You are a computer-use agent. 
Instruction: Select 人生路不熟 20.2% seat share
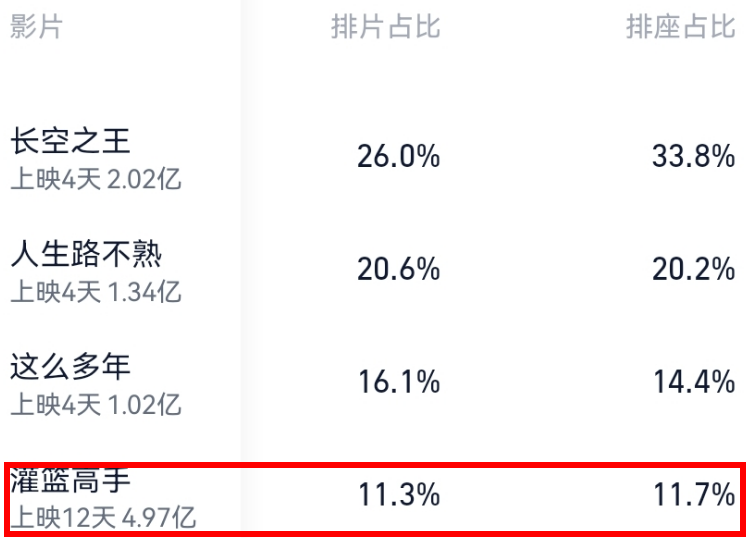694,269
